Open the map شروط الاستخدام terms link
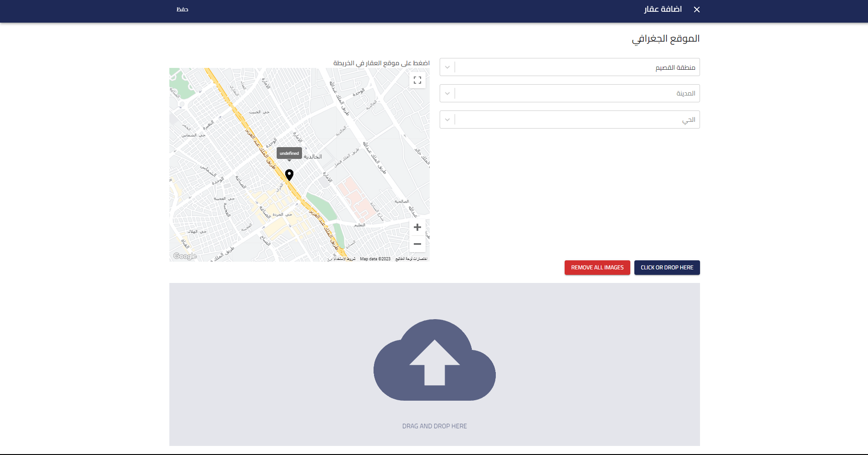Viewport: 868px width, 455px height. tap(345, 259)
